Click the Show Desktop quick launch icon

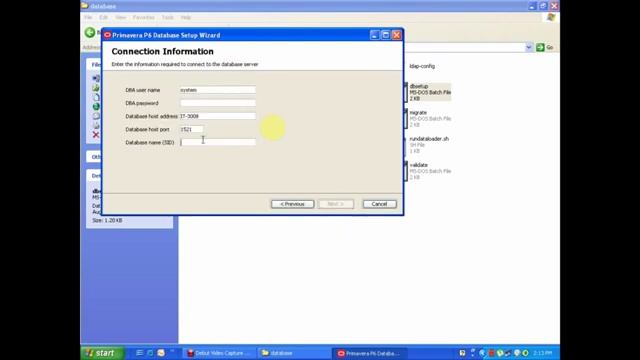pos(139,353)
